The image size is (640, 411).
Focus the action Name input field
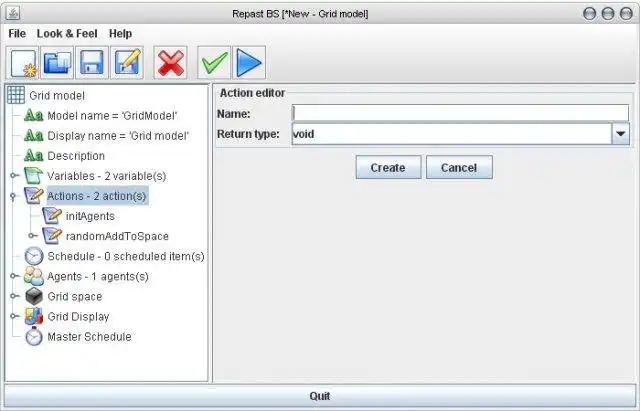[x=460, y=113]
